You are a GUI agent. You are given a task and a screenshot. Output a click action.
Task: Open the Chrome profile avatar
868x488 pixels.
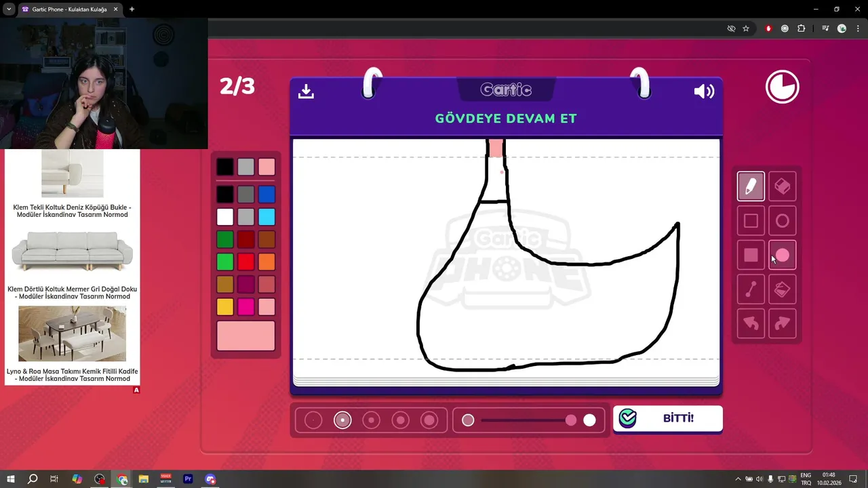842,28
